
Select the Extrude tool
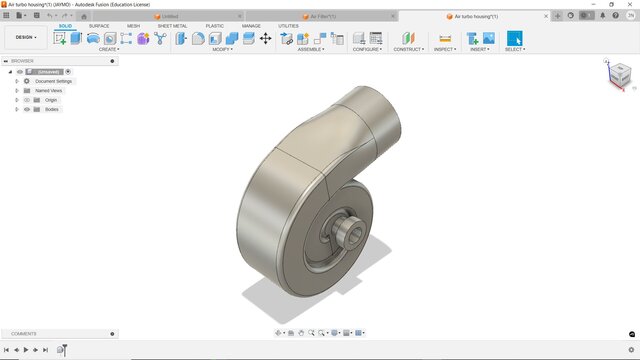(x=76, y=38)
